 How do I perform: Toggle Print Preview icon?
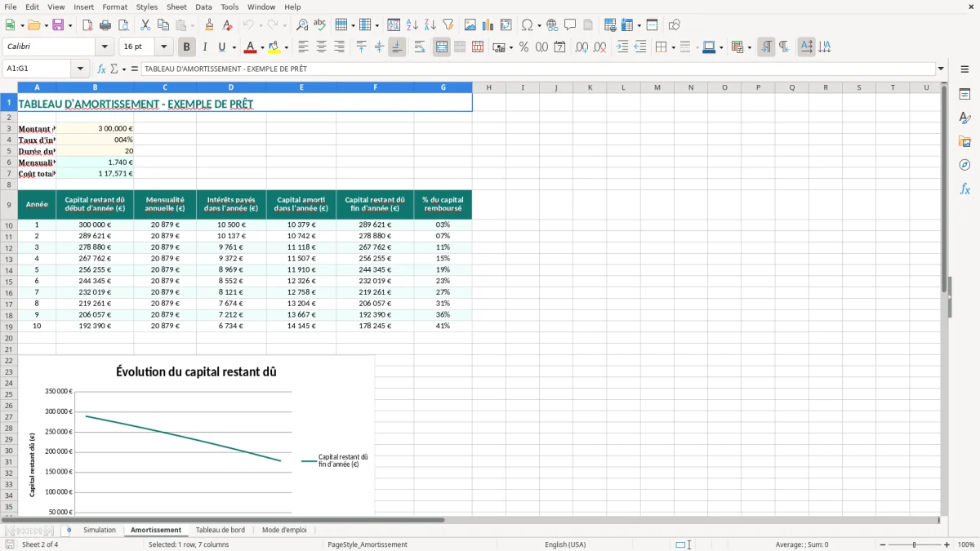tap(122, 25)
